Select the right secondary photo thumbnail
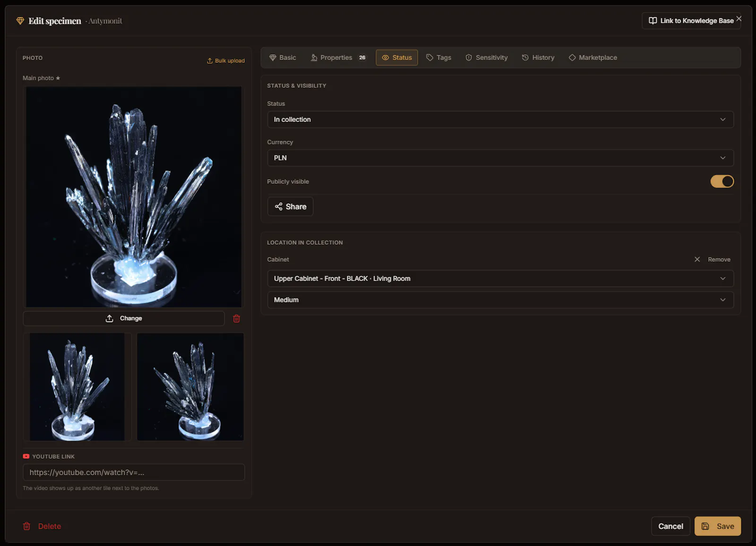This screenshot has height=546, width=756. [190, 387]
